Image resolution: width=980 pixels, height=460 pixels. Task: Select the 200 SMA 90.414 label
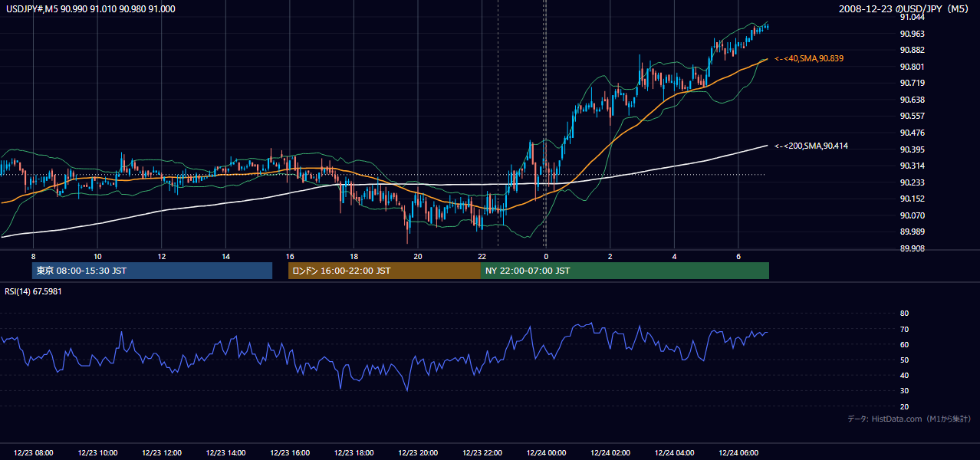point(811,146)
